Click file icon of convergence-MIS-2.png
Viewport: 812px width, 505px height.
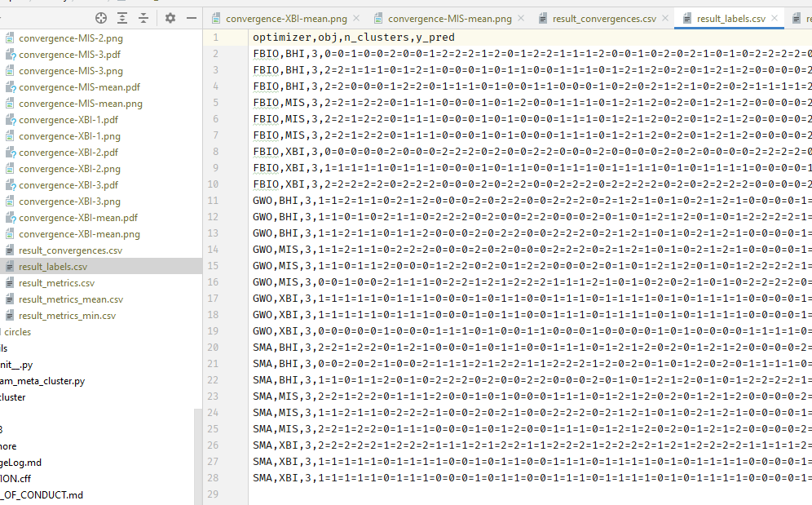click(10, 38)
